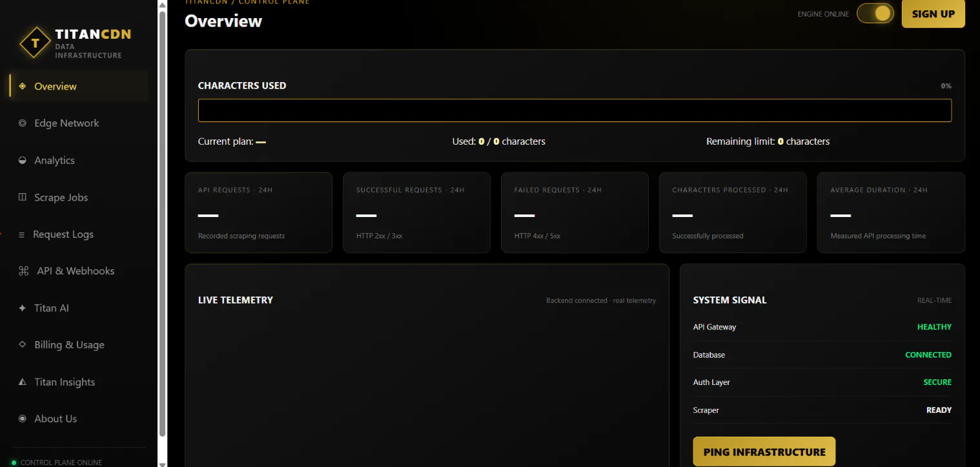Navigate to Titan AI

click(79, 308)
